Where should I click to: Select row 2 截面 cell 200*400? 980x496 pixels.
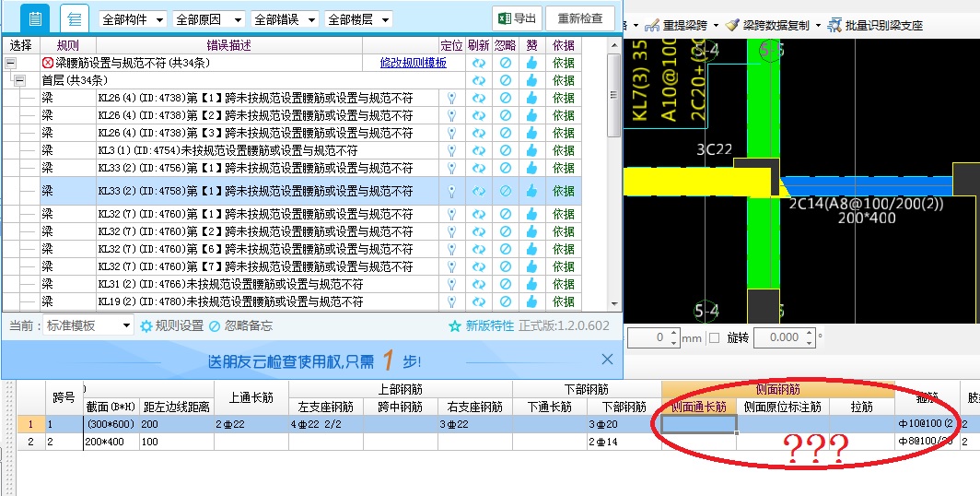[111, 442]
